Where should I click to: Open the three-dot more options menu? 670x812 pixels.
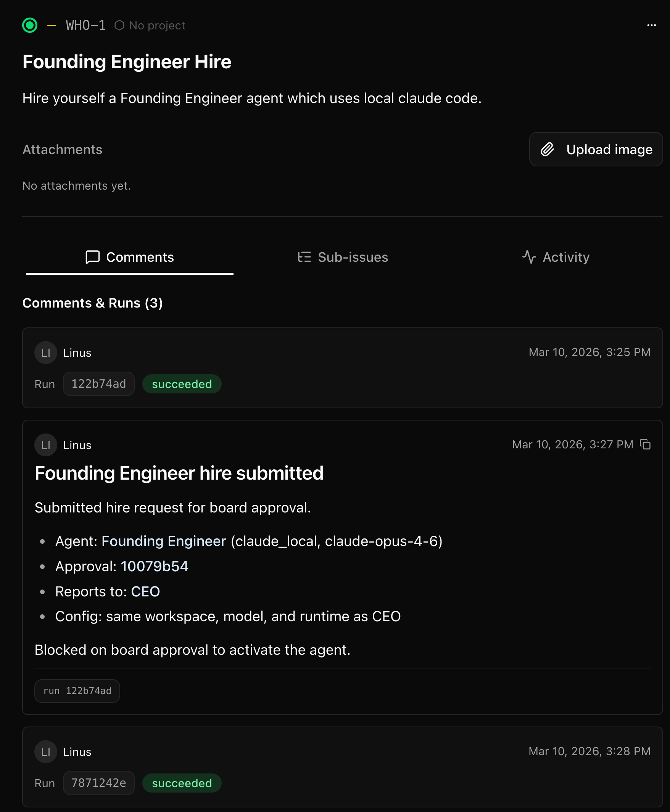651,26
